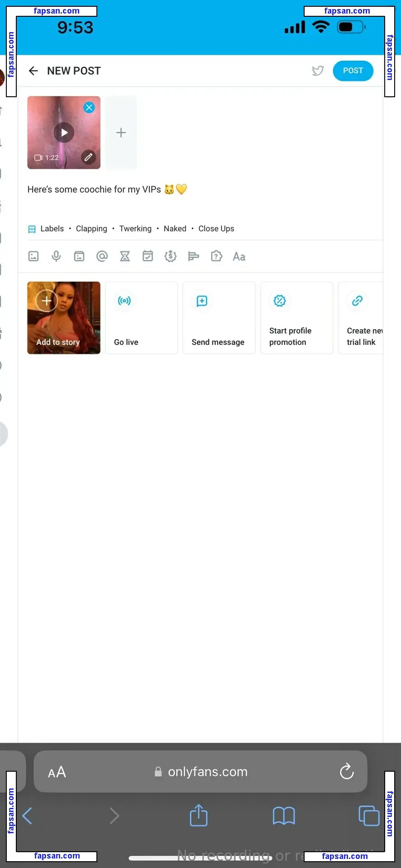The image size is (401, 868).
Task: Select the Close Ups label
Action: point(216,229)
